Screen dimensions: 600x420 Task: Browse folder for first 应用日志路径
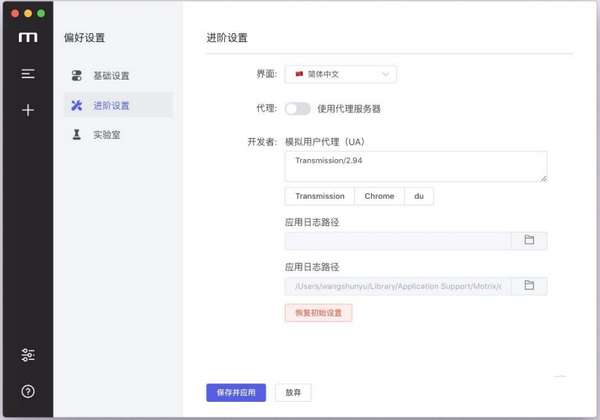(x=529, y=240)
